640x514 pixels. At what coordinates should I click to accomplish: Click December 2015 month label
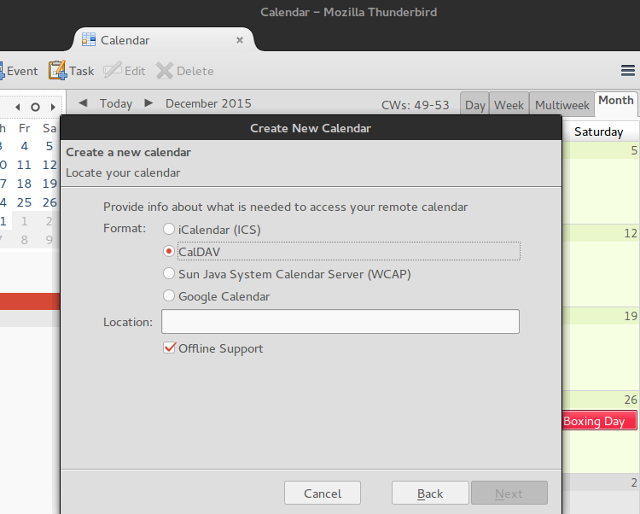tap(208, 104)
